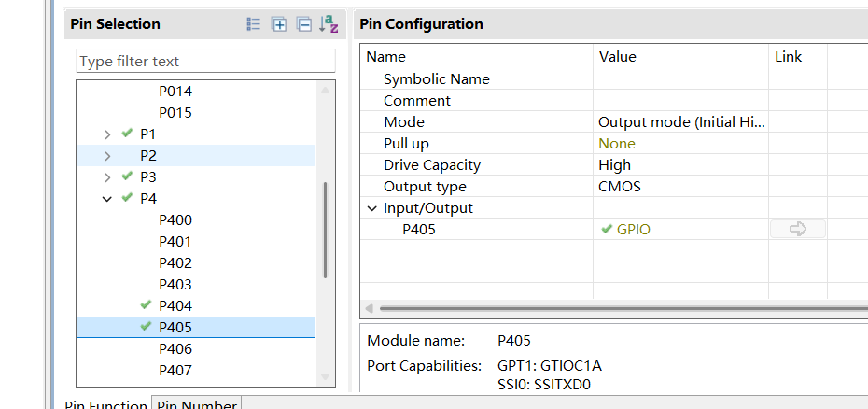This screenshot has height=409, width=868.
Task: Select pin P014 in the tree
Action: pos(175,91)
